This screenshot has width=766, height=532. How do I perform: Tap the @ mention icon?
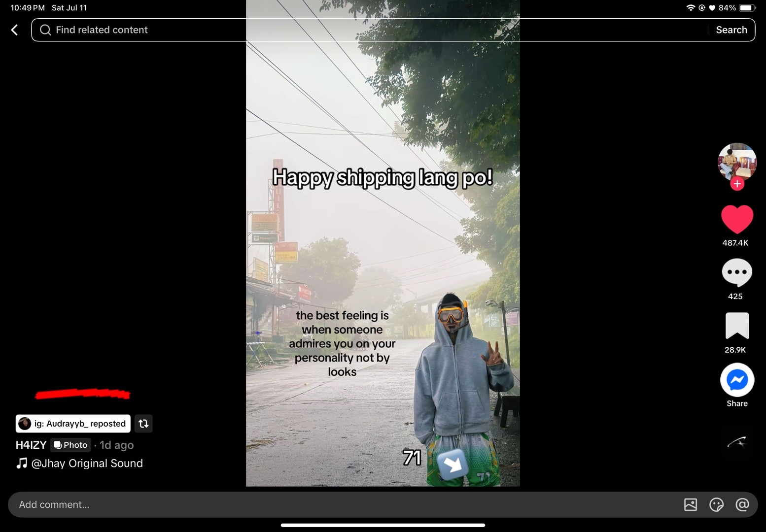pos(742,504)
